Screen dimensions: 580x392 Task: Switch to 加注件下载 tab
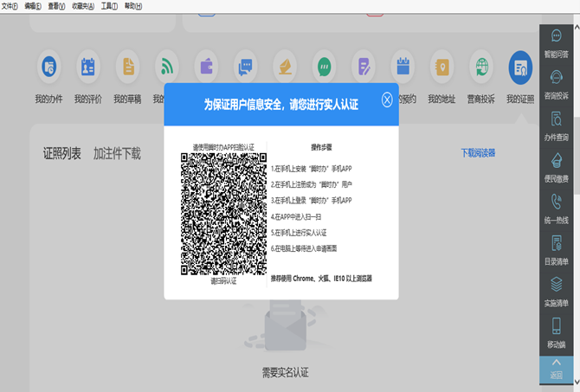coord(117,154)
